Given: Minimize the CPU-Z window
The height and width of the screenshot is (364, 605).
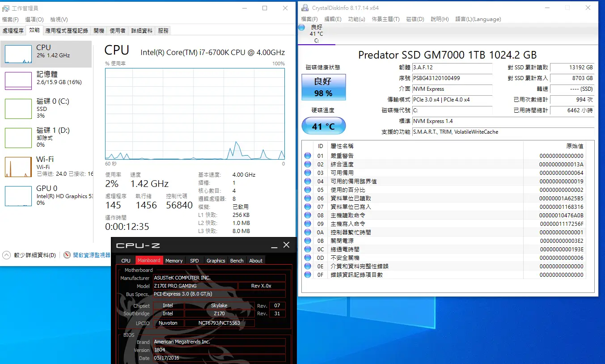Looking at the screenshot, I should [274, 245].
